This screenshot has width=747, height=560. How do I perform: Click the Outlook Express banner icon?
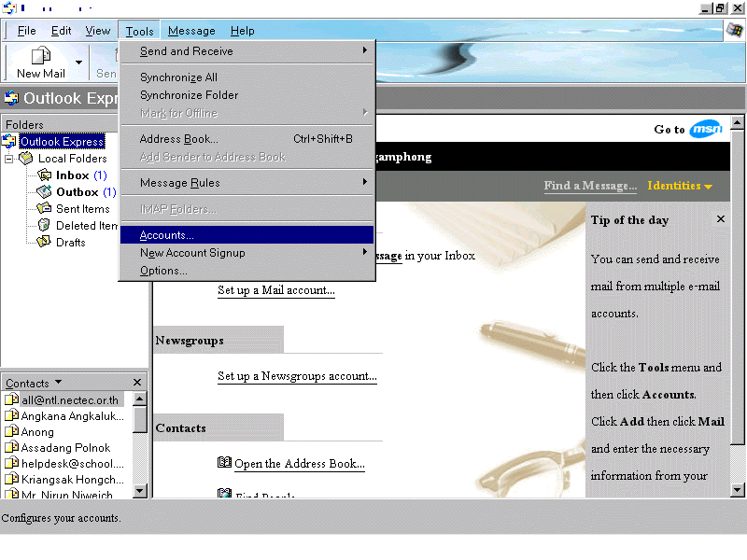11,98
